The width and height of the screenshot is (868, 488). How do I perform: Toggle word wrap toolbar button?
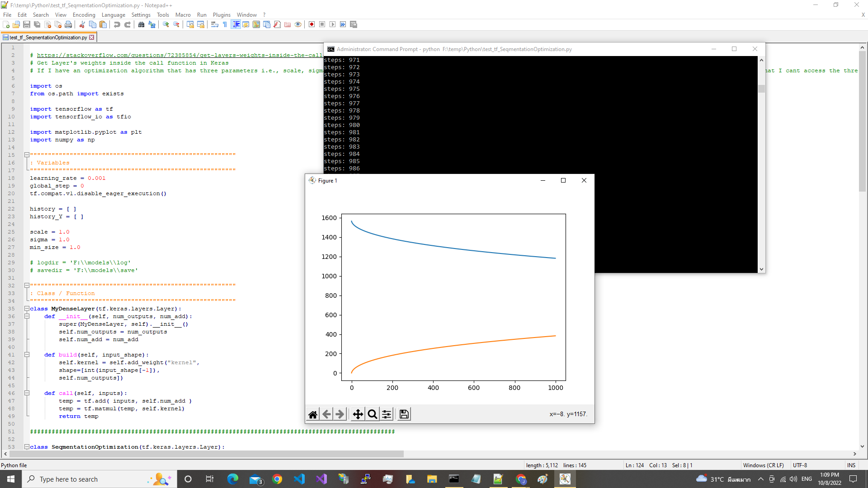pos(215,24)
